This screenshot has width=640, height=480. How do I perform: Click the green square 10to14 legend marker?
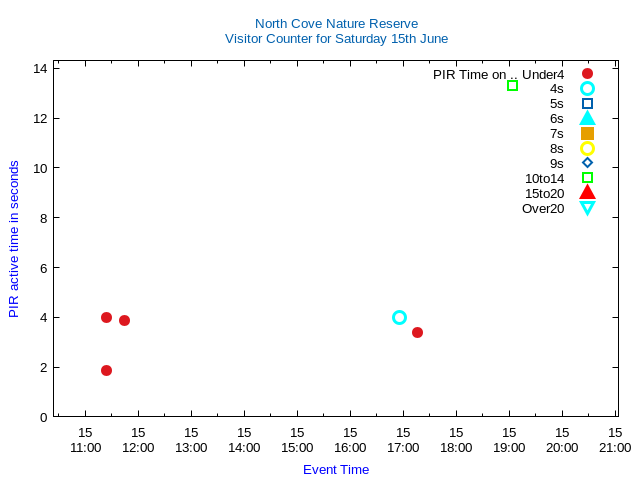coord(587,178)
